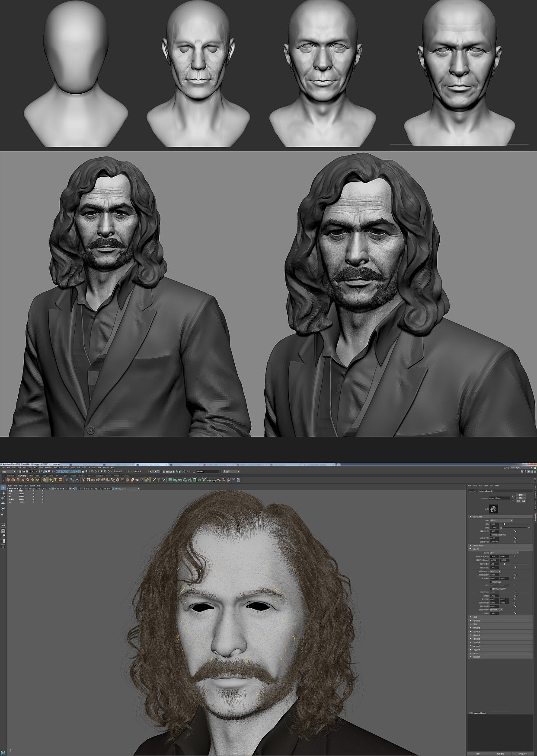This screenshot has width=537, height=756.
Task: Toggle textured display in panel toolbar
Action: 61,489
